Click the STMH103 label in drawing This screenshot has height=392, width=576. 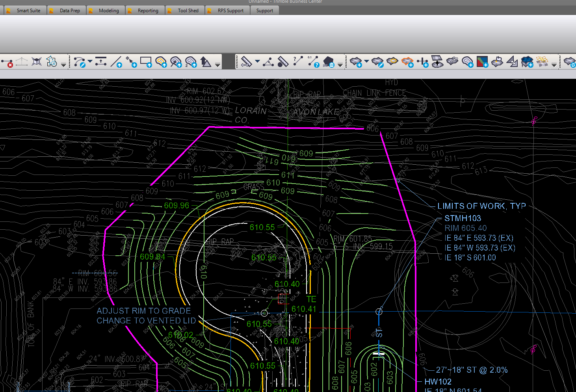(x=463, y=218)
